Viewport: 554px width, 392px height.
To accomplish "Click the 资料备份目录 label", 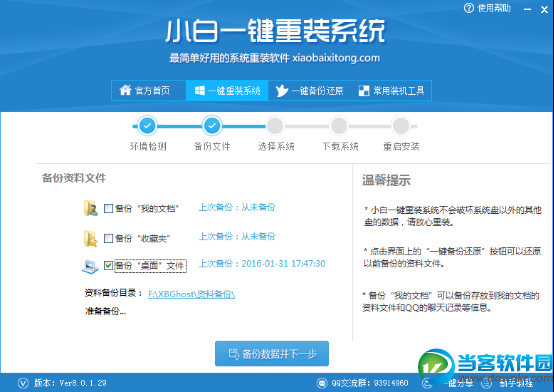I will (113, 293).
